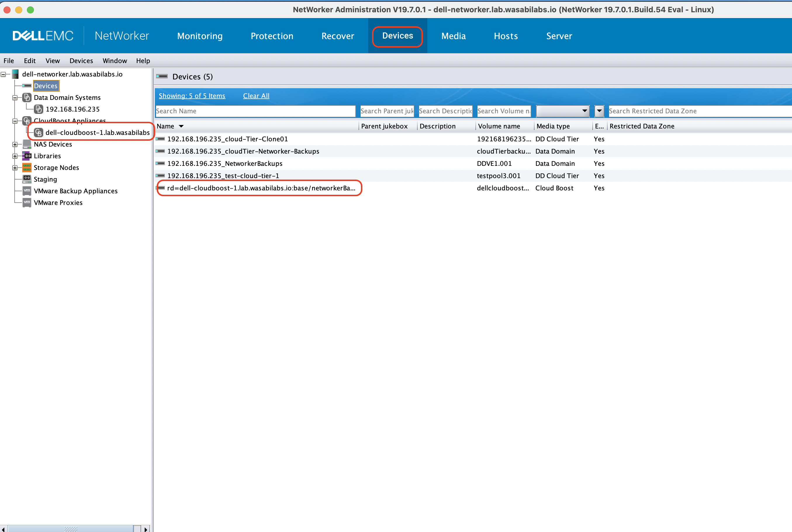Select the rd=dell-cloudboost-1.lab.wasabilabs.io device row
The width and height of the screenshot is (792, 532).
(473, 188)
